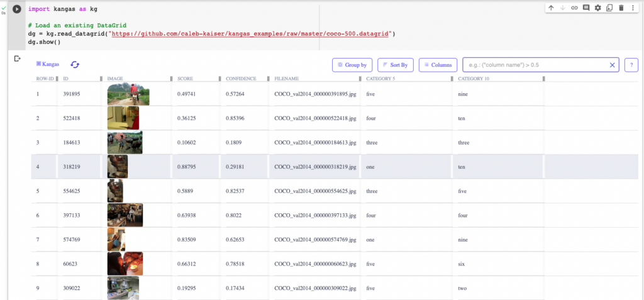Open the Group by dropdown

[x=352, y=65]
